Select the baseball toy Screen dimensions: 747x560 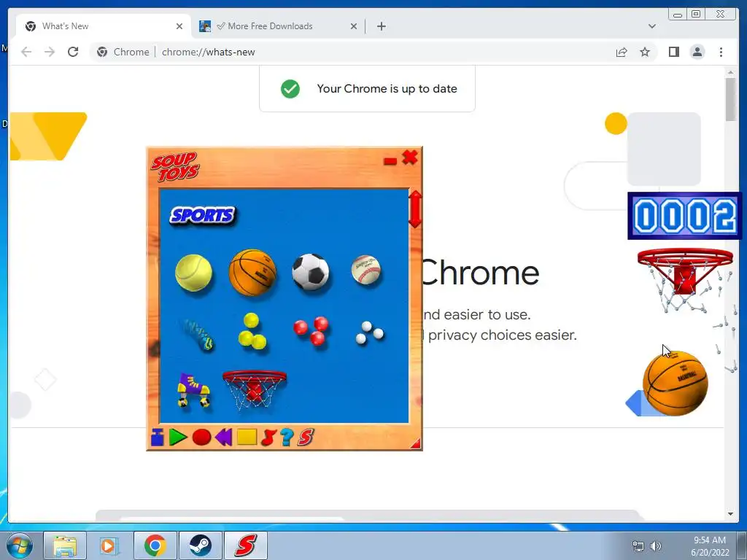366,270
